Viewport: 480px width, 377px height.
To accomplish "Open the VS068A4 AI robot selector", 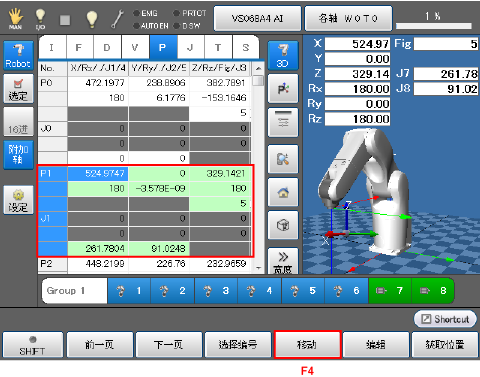I will click(257, 18).
